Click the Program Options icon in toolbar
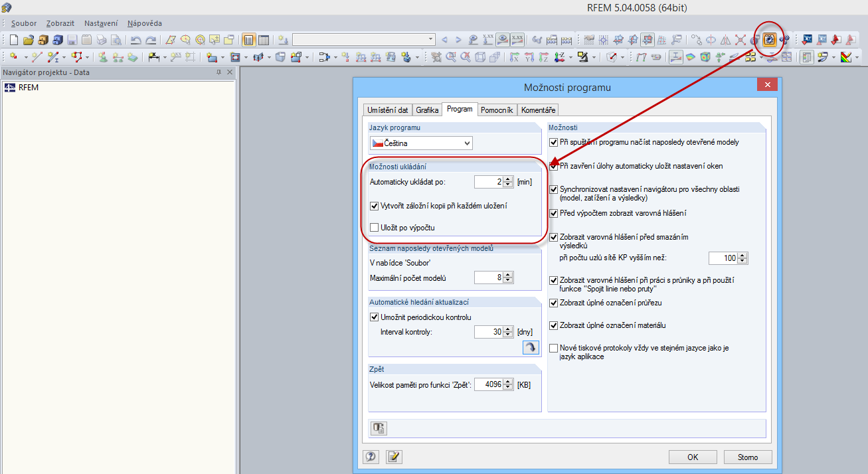The height and width of the screenshot is (474, 868). click(x=770, y=40)
